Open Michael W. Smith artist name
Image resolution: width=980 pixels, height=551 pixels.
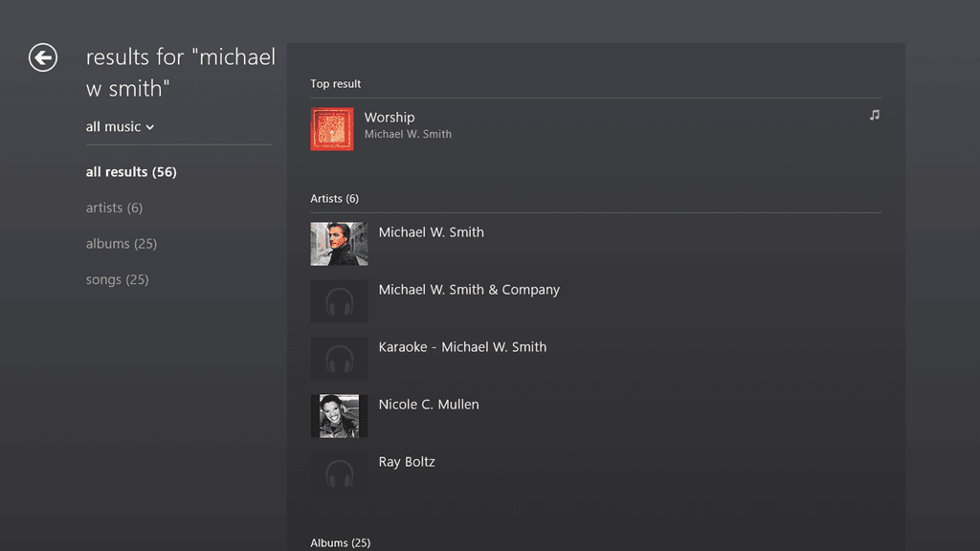coord(431,232)
